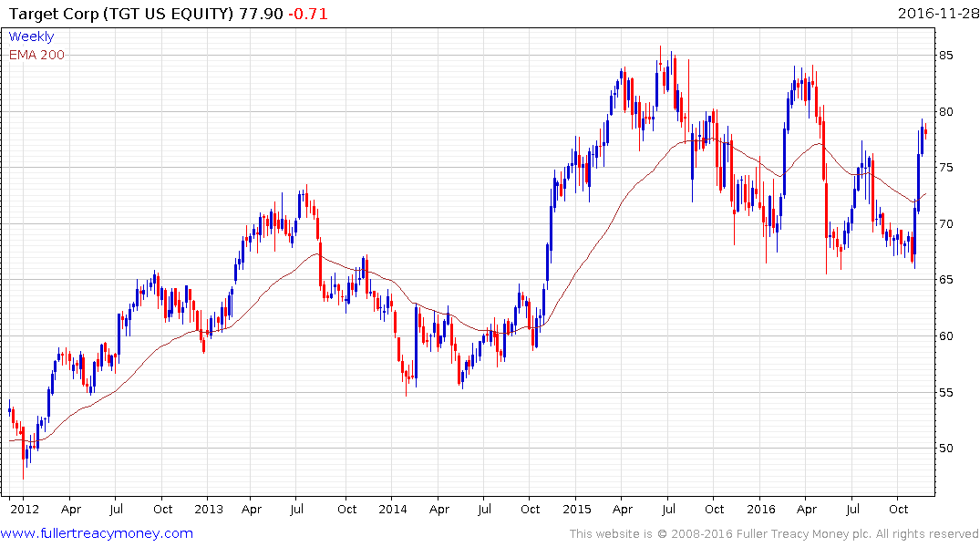Click the 2014 year label on time axis
Viewport: 980px width, 547px height.
(393, 509)
